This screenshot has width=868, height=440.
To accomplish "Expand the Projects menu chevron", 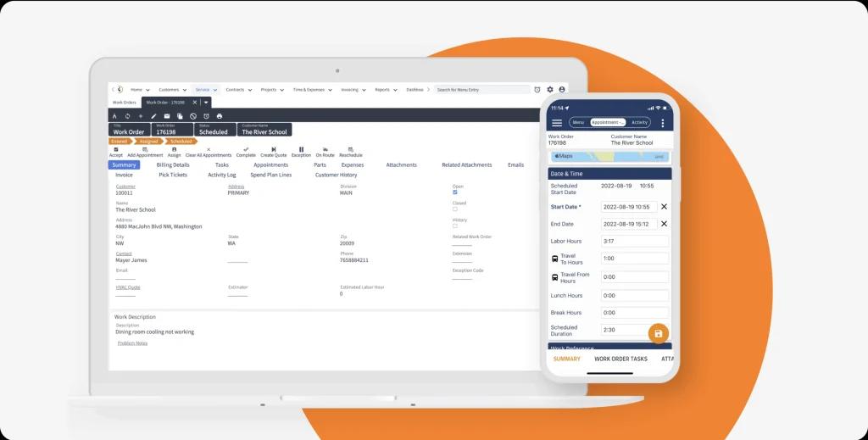I will (x=281, y=90).
